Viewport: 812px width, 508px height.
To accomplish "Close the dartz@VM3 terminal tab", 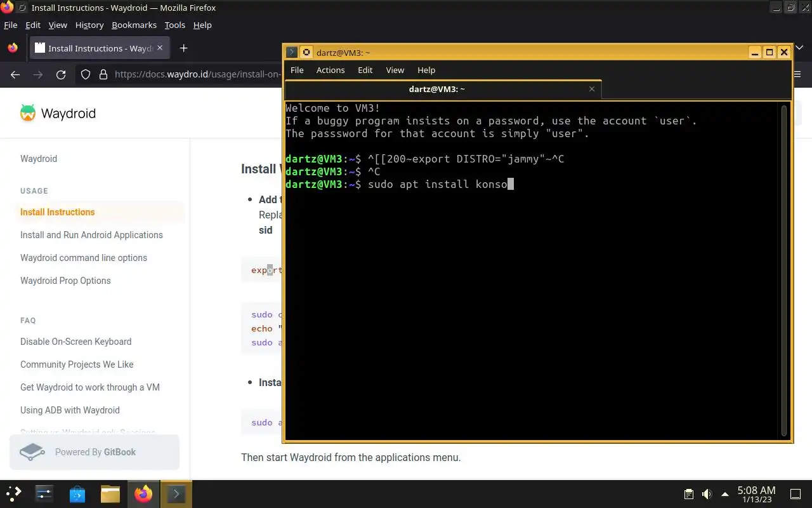I will tap(592, 89).
